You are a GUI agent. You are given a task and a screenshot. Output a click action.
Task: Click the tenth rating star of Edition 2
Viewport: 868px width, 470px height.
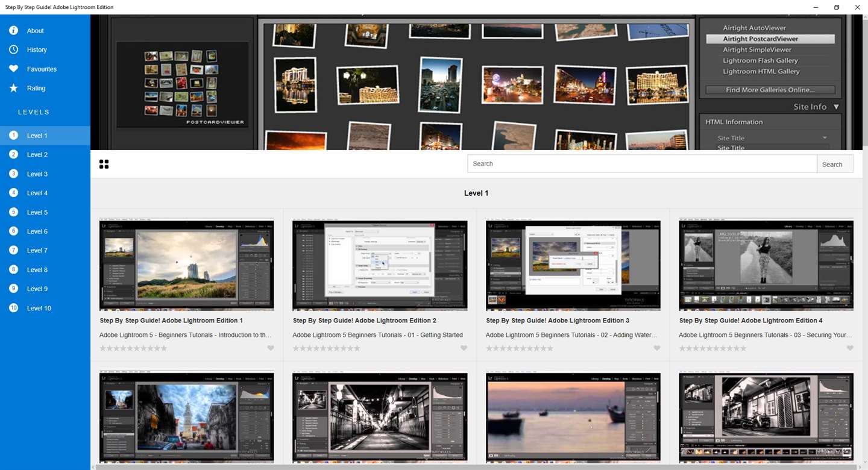pyautogui.click(x=357, y=348)
